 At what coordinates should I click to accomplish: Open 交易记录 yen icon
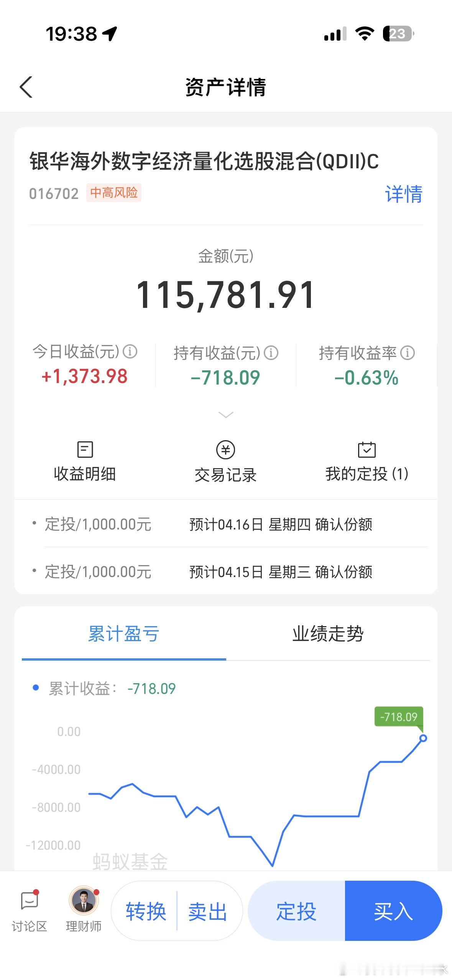pos(226,450)
